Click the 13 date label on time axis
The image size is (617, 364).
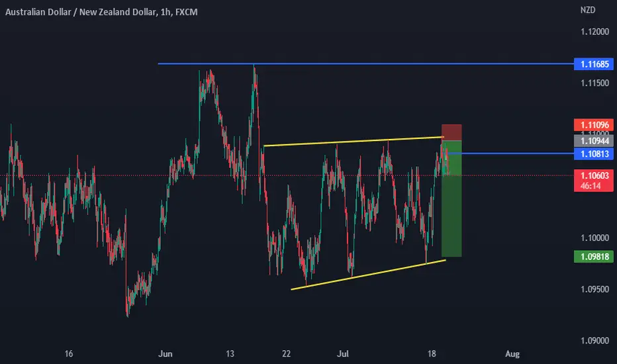[x=230, y=354]
